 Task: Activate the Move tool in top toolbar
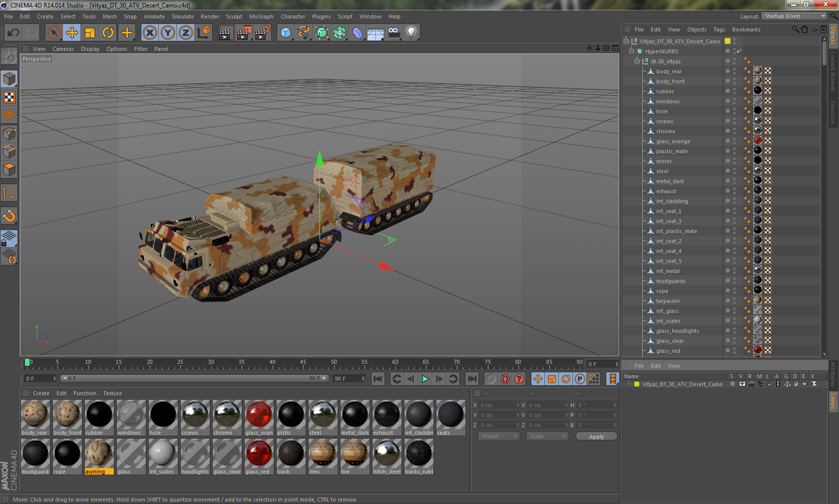(72, 33)
